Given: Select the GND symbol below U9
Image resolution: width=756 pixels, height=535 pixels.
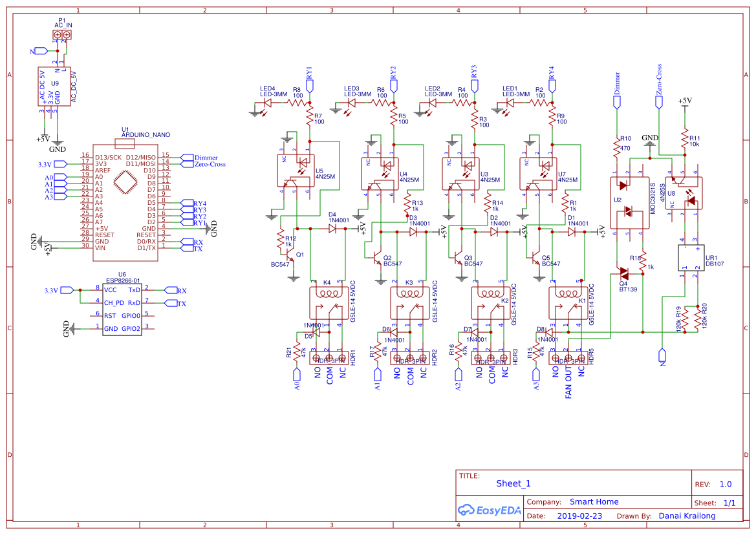Looking at the screenshot, I should click(x=57, y=143).
